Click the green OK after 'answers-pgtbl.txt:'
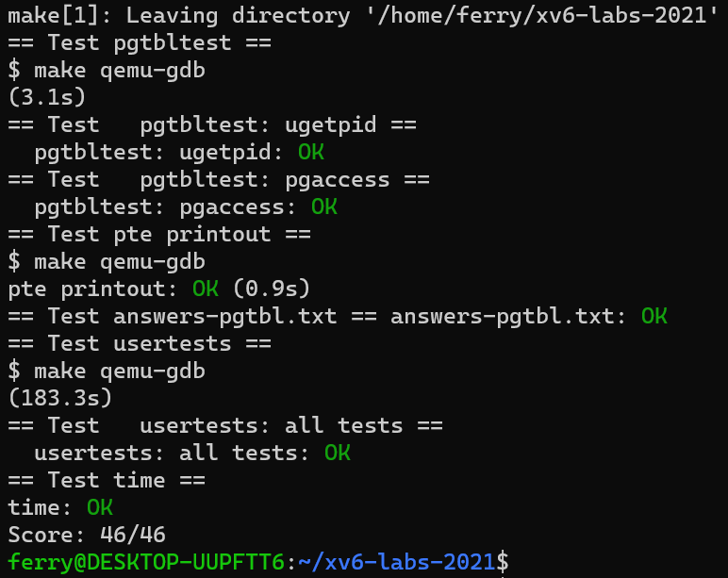728x578 pixels. (654, 316)
